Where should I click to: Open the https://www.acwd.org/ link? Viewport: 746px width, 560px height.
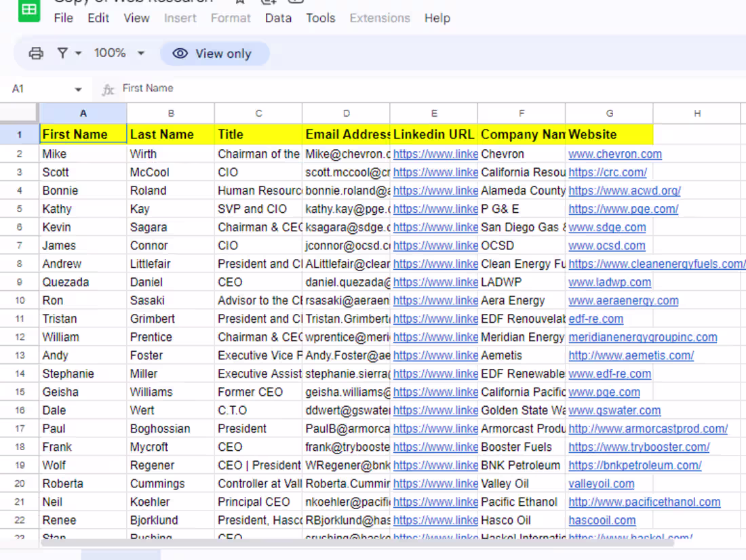624,191
